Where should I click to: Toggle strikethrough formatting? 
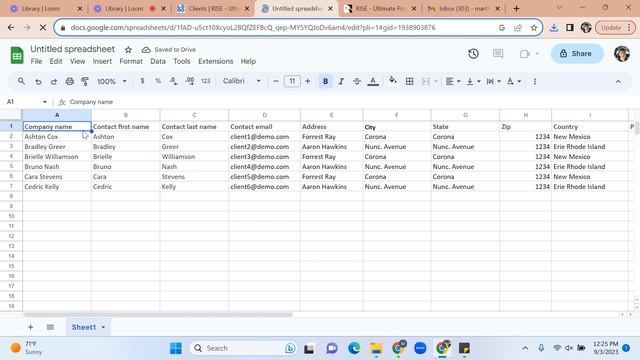[x=357, y=81]
